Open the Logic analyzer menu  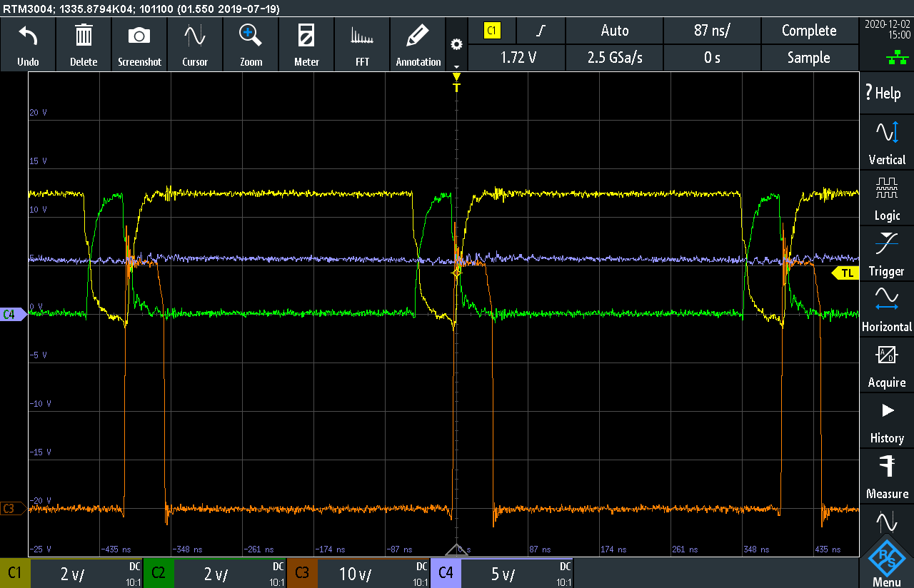(886, 196)
